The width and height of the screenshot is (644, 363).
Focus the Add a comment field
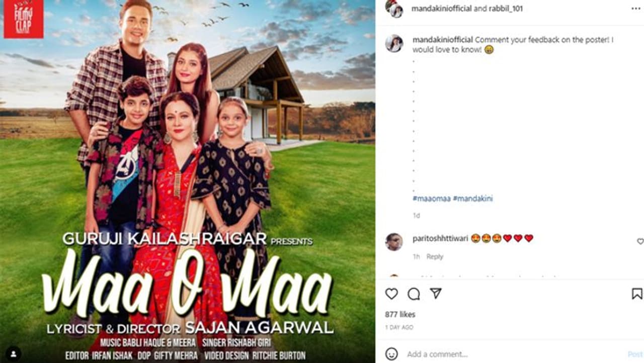[x=513, y=354]
